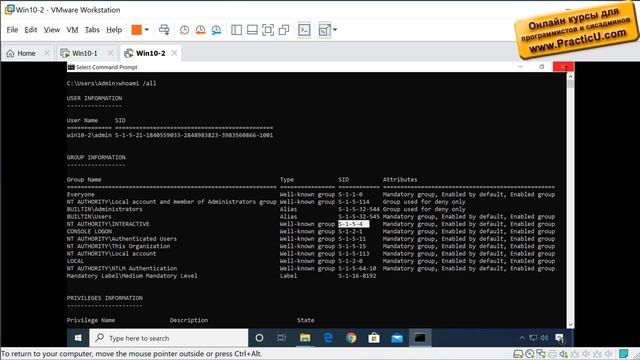Image resolution: width=640 pixels, height=360 pixels.
Task: Open the View menu
Action: (52, 30)
